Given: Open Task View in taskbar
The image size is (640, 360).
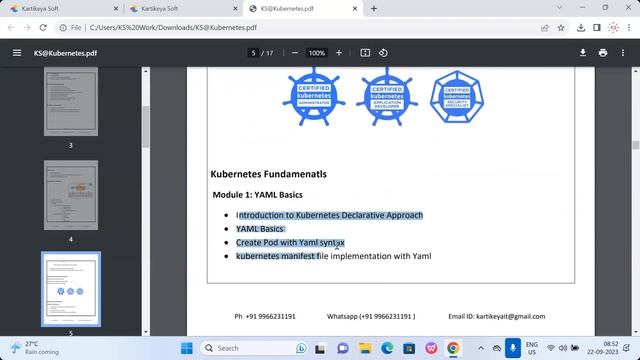Looking at the screenshot, I should click(x=320, y=348).
